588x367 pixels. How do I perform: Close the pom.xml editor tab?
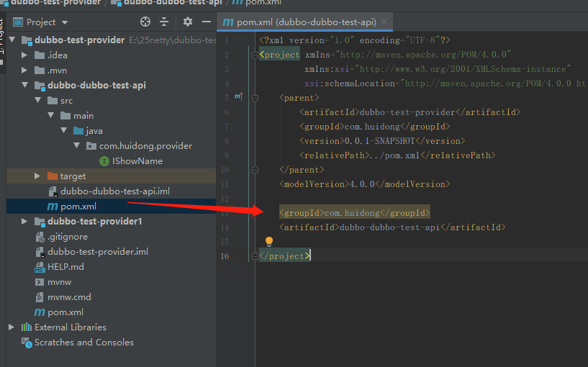pos(384,22)
